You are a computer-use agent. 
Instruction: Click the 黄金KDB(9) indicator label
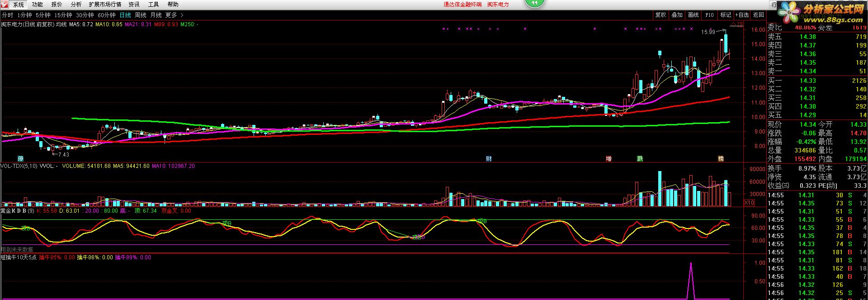coord(17,211)
